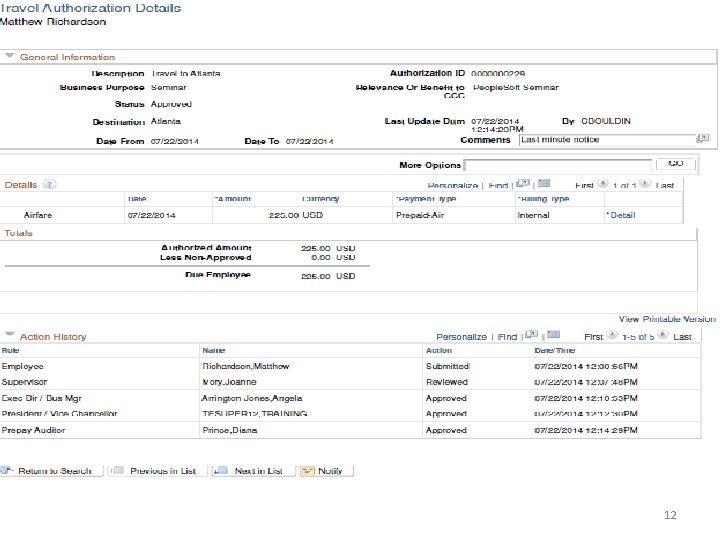Open Details grid in new window icon
The height and width of the screenshot is (540, 720).
coord(523,184)
